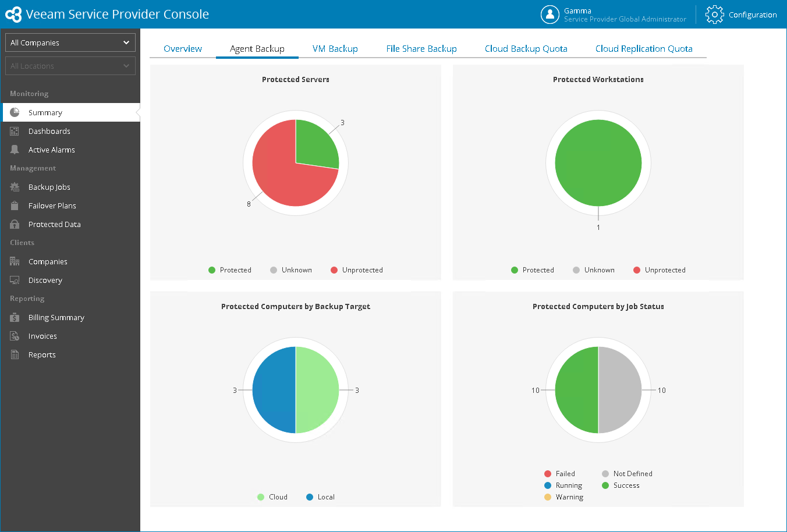This screenshot has width=787, height=532.
Task: Click the Protected Data lock icon
Action: coord(15,224)
